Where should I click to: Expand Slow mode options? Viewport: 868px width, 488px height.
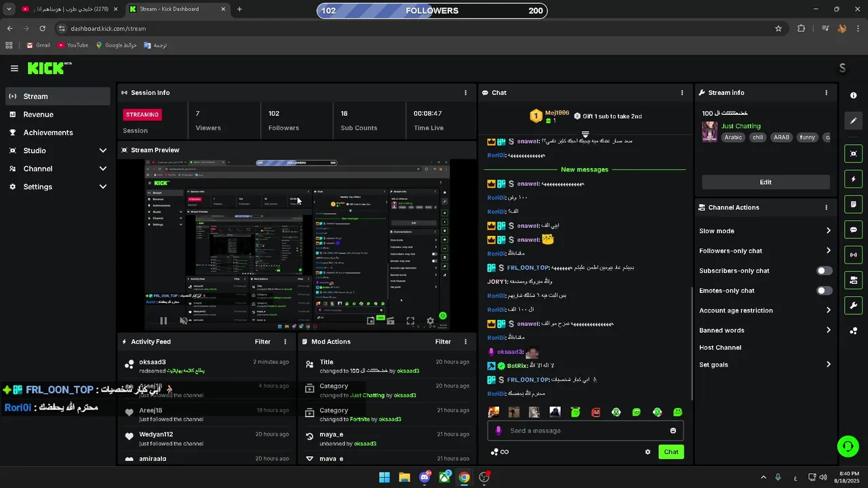pyautogui.click(x=765, y=231)
